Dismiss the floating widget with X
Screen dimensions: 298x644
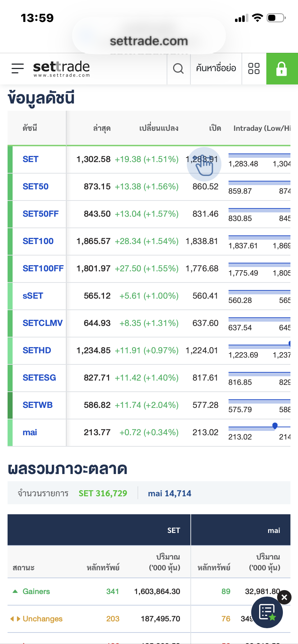[x=284, y=597]
